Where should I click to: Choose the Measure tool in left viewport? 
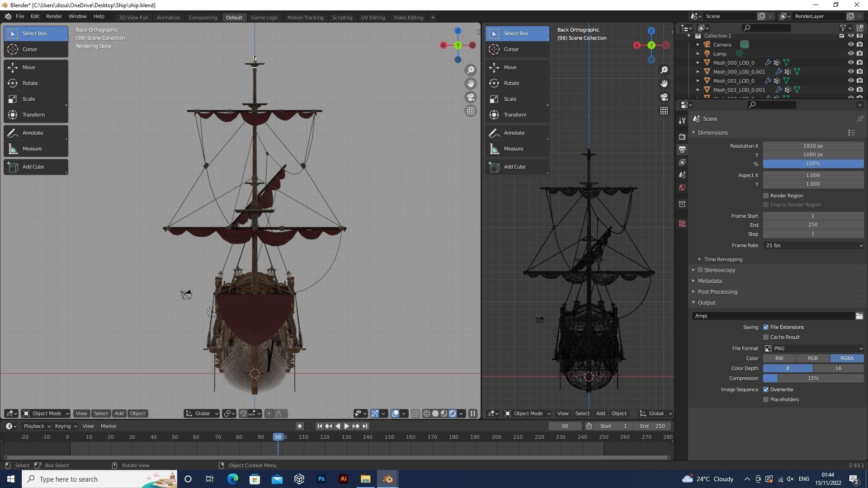36,149
